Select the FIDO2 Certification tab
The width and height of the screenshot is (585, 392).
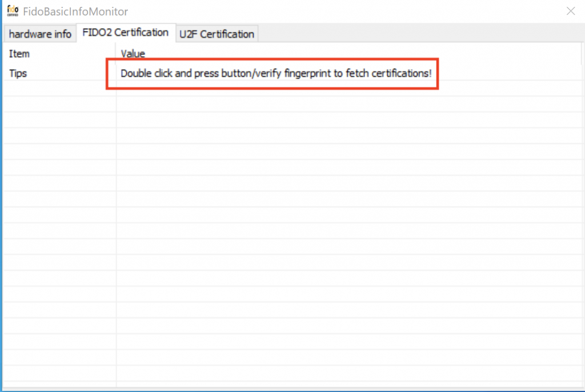125,33
